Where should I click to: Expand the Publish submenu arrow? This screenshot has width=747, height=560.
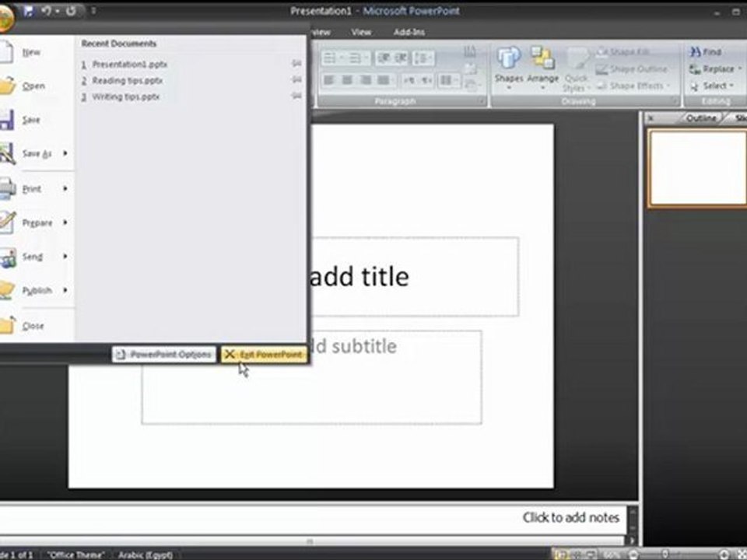point(65,290)
